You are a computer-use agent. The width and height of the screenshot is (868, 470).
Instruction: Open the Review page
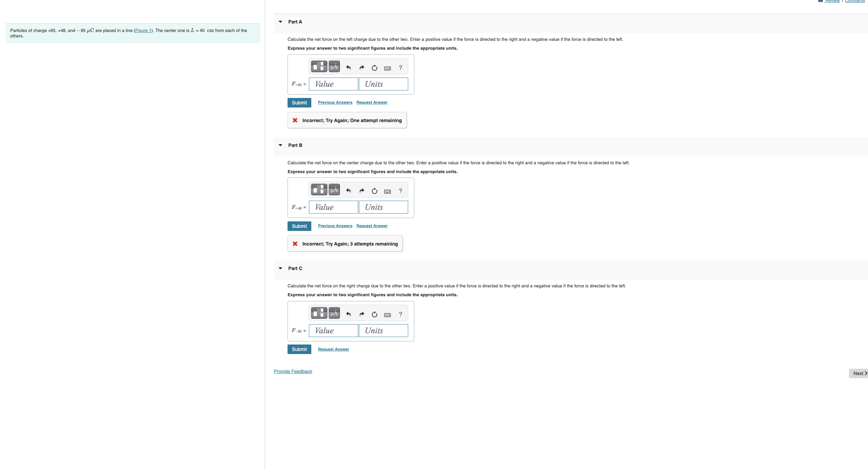click(x=831, y=1)
